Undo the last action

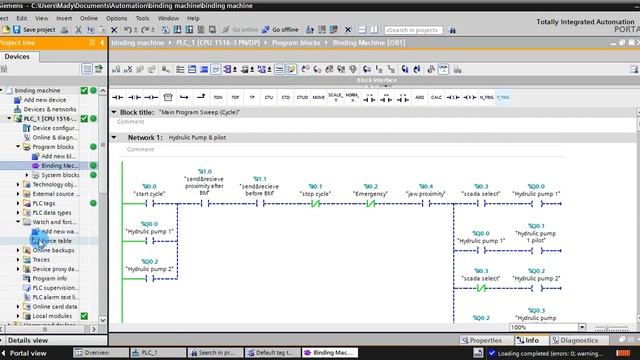tap(128, 30)
